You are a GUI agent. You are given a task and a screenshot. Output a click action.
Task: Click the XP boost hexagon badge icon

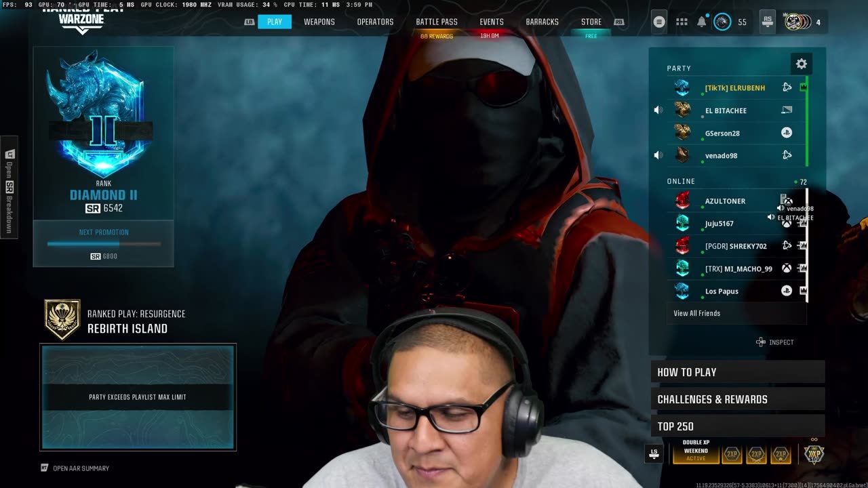click(814, 453)
